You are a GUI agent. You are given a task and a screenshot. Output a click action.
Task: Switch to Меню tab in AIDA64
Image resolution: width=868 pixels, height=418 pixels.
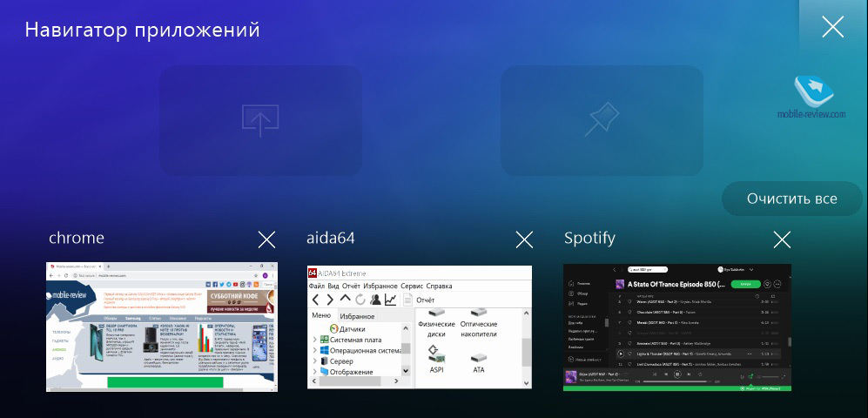pos(321,315)
